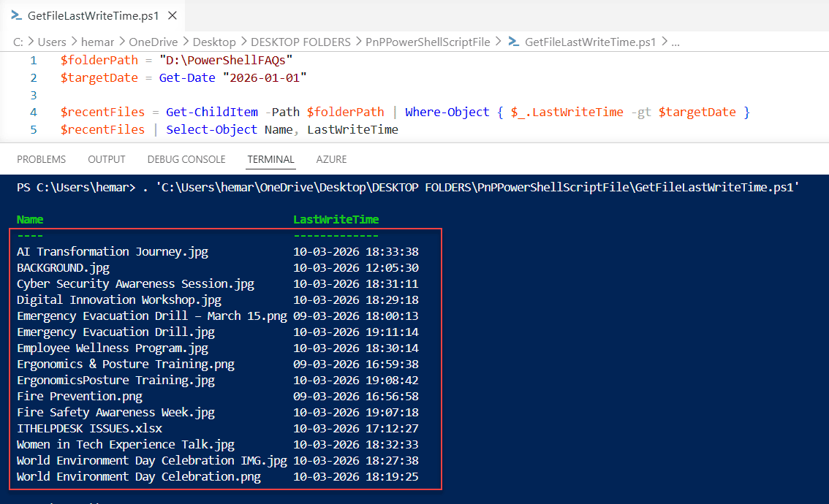829x504 pixels.
Task: Select hemar in the breadcrumb path
Action: (x=97, y=42)
